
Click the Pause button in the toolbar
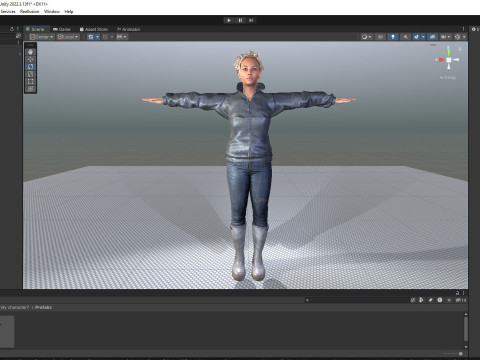240,20
